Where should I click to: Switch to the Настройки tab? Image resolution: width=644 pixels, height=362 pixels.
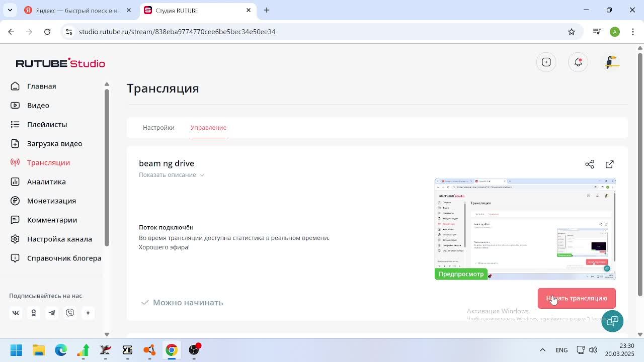point(158,127)
